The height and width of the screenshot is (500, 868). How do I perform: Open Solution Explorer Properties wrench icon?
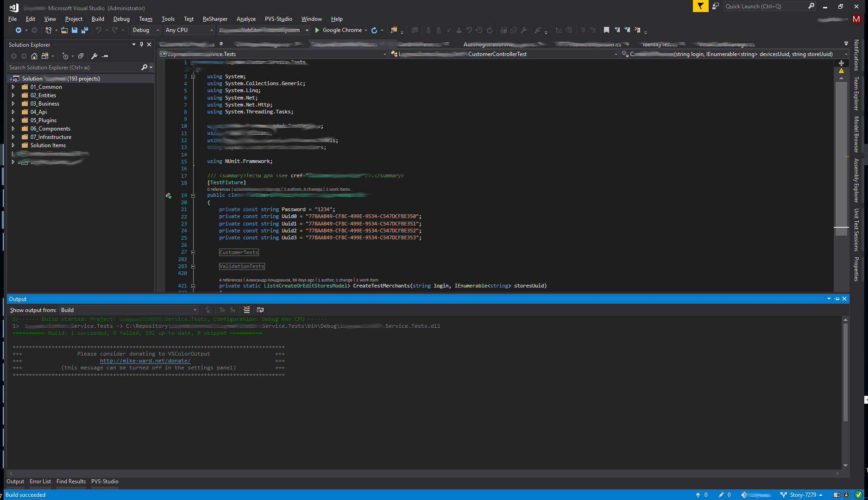pos(94,56)
